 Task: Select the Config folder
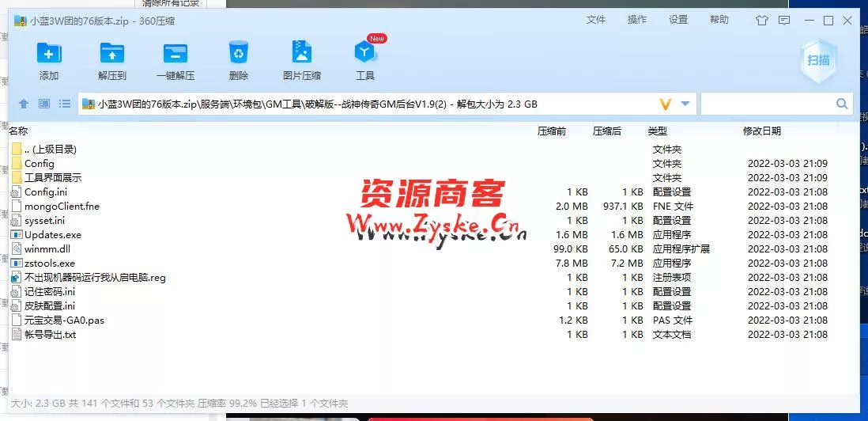click(39, 164)
